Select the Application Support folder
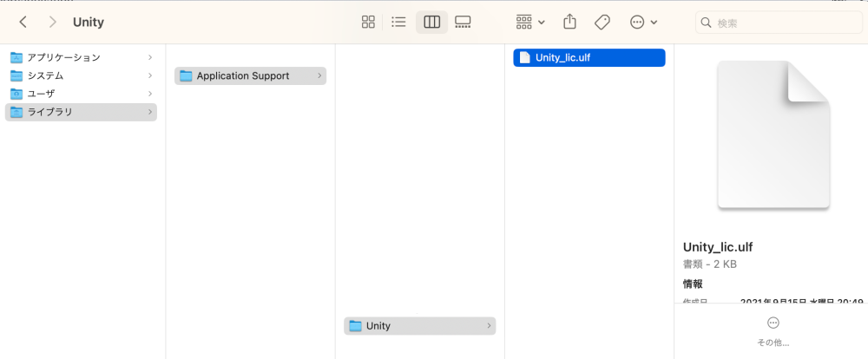Screen dimensions: 868x359 pos(250,75)
